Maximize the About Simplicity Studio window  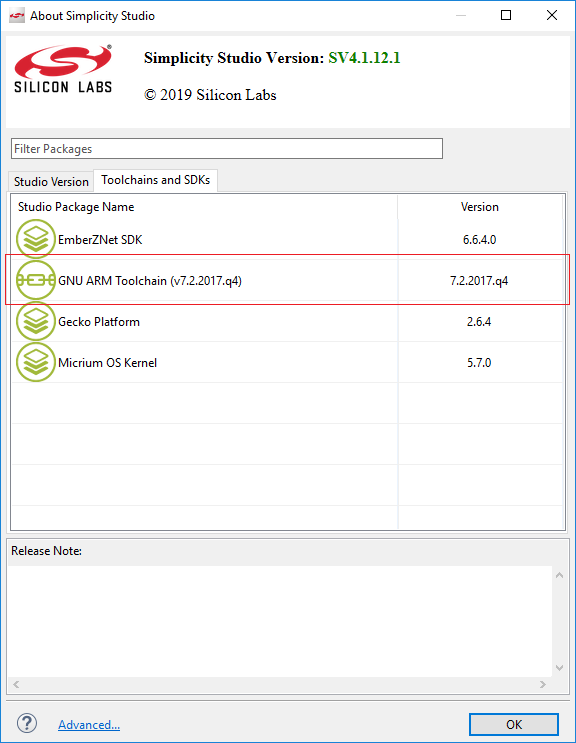pos(506,15)
